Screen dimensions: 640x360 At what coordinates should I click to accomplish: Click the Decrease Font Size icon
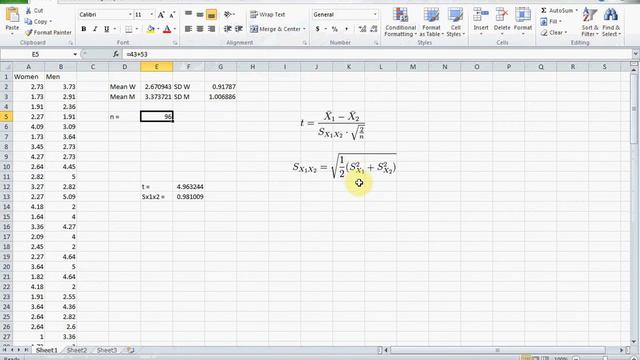[172, 15]
